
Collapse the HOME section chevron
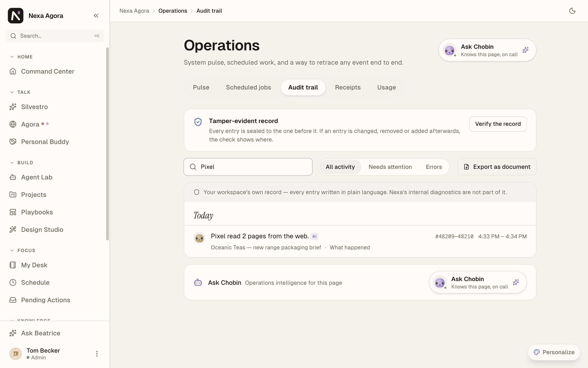click(x=12, y=57)
